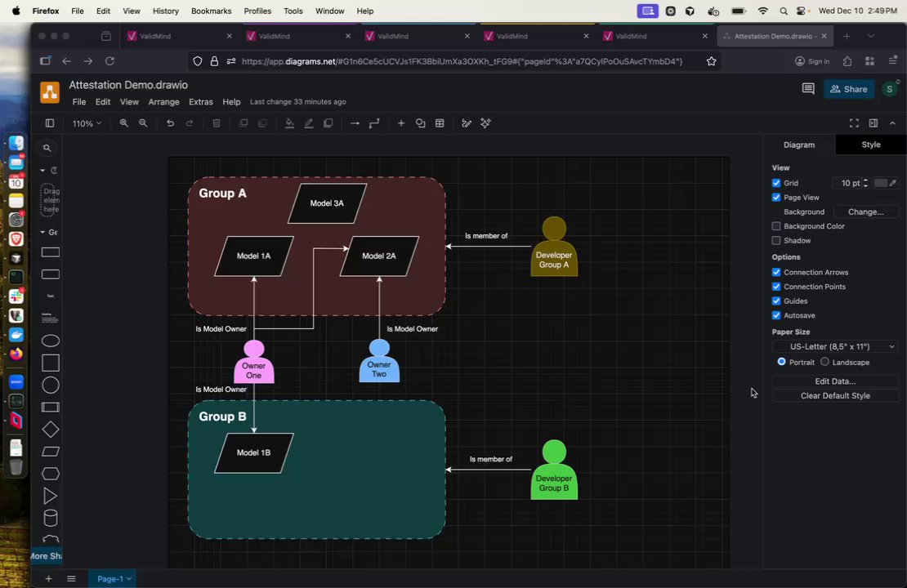
Task: Open the waypoints connector style tool
Action: [x=374, y=123]
